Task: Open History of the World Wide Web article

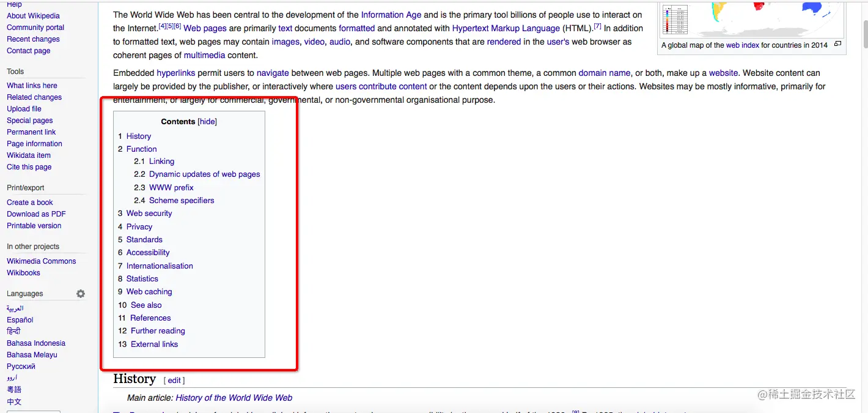Action: [234, 398]
